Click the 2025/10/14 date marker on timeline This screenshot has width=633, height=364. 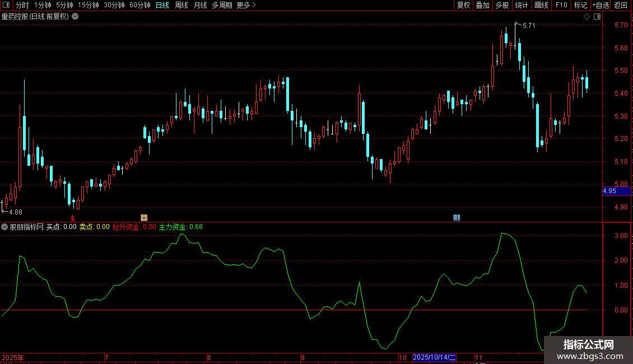(434, 357)
